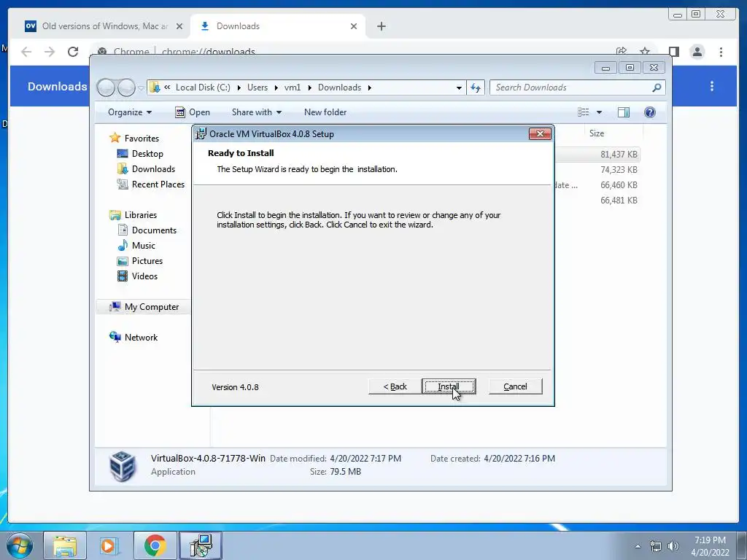Click Explorer's forward navigation button

(x=126, y=87)
